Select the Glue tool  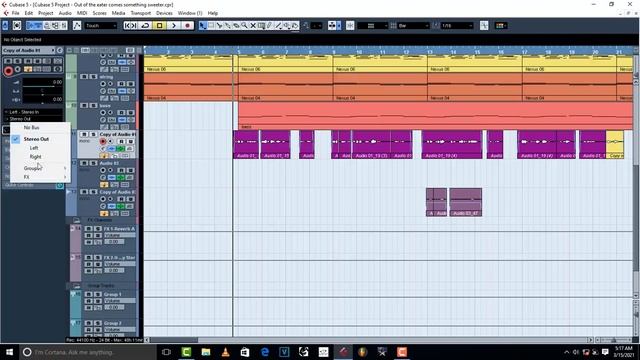pyautogui.click(x=228, y=26)
